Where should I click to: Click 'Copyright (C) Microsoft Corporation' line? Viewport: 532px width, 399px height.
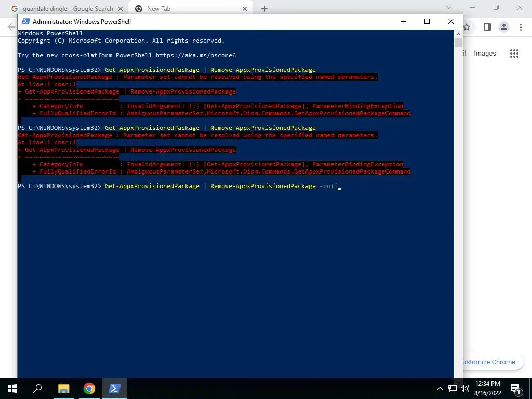click(121, 41)
